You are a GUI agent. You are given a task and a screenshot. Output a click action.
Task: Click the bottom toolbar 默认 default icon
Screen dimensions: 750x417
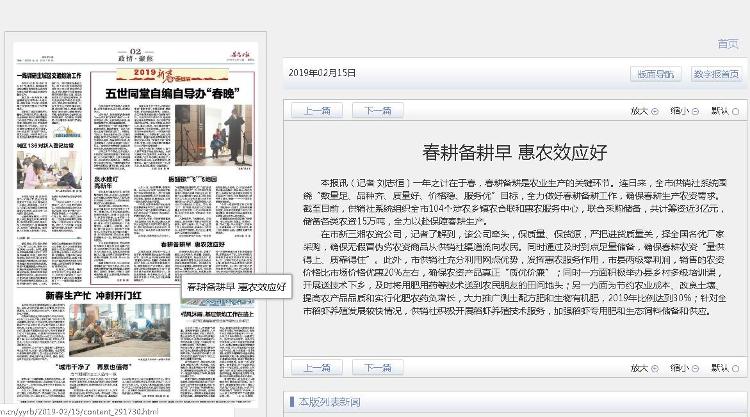coord(734,367)
